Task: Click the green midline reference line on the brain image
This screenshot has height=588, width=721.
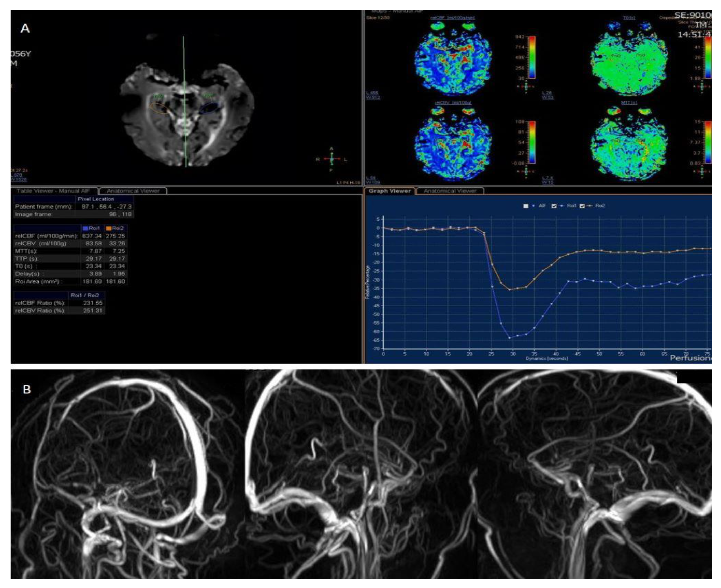Action: (185, 102)
